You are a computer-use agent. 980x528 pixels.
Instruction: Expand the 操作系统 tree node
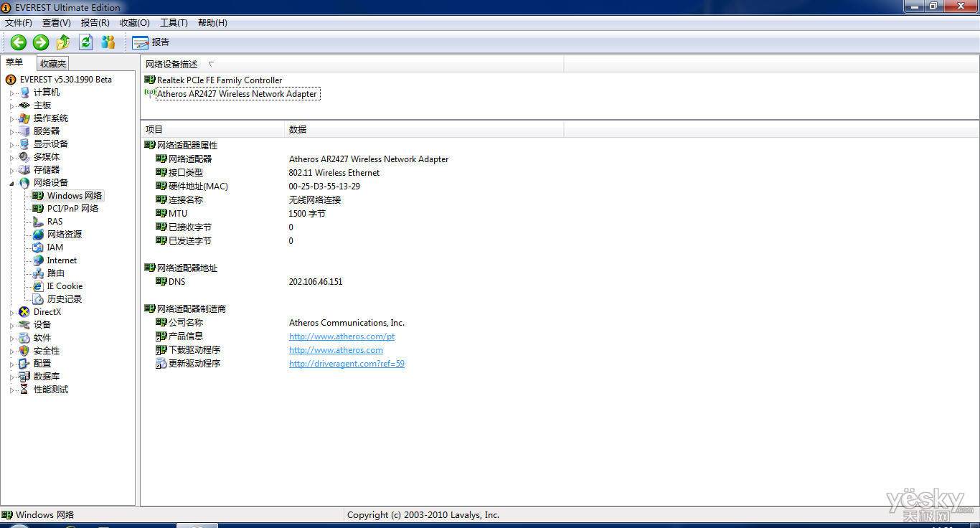coord(11,118)
